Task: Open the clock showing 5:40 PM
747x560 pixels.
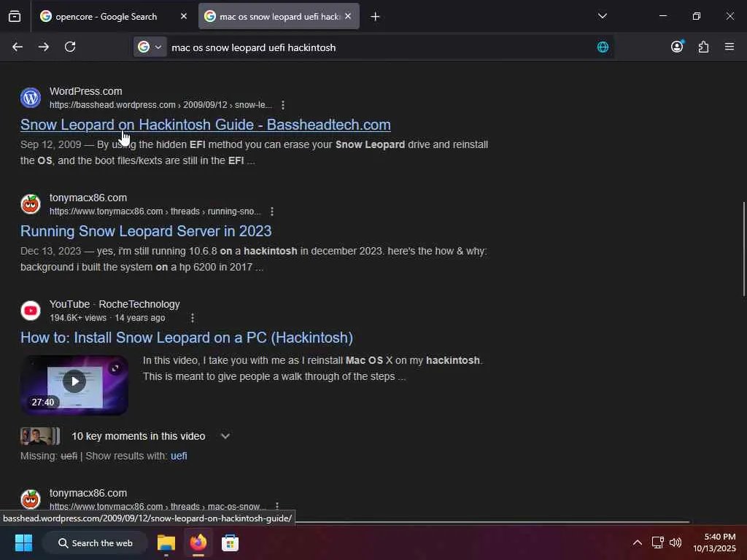Action: (x=715, y=542)
